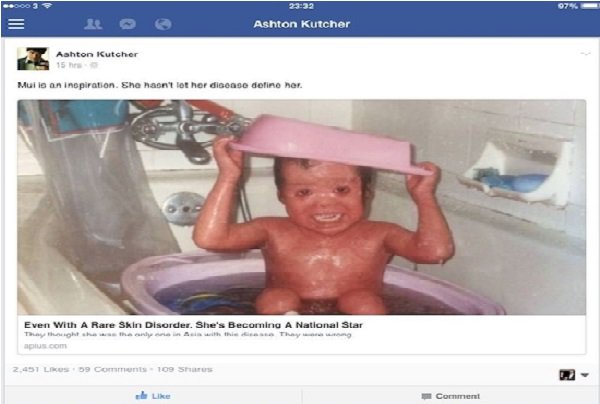Open the shared article photo

point(302,207)
